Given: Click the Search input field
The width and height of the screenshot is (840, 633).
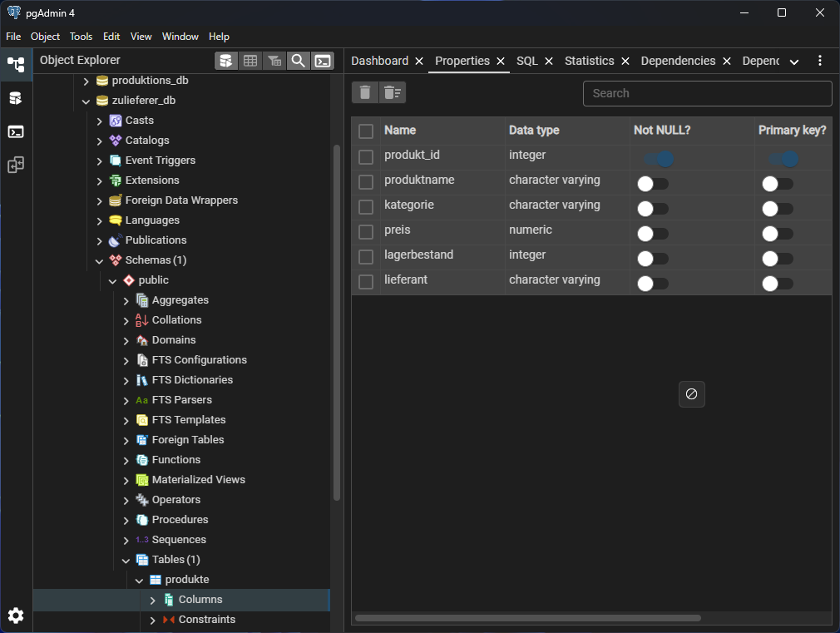Looking at the screenshot, I should tap(707, 93).
